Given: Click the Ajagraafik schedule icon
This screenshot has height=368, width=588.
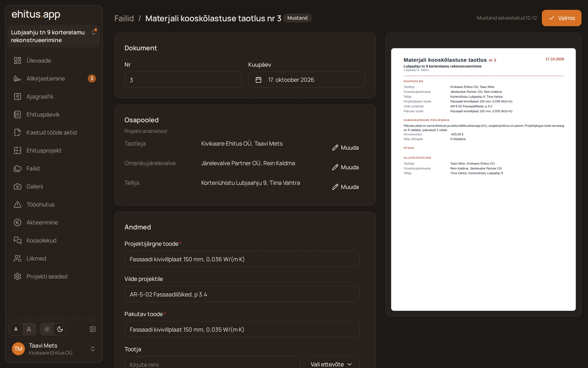Looking at the screenshot, I should point(18,96).
